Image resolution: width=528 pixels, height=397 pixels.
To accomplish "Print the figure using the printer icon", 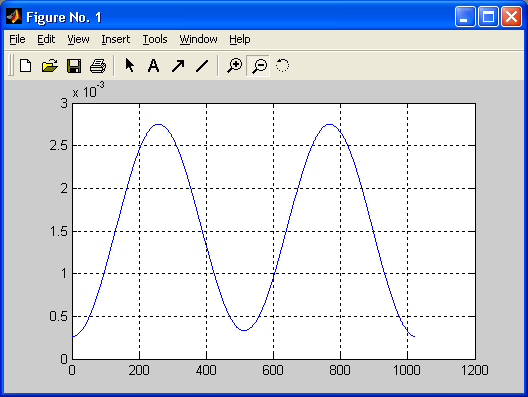I will pyautogui.click(x=98, y=66).
